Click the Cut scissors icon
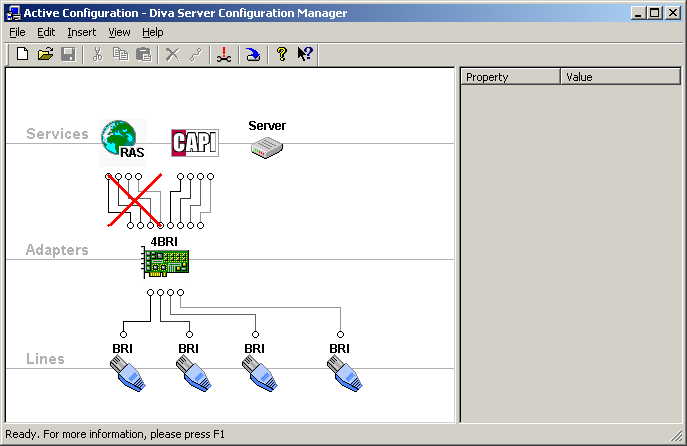The image size is (687, 446). click(97, 54)
